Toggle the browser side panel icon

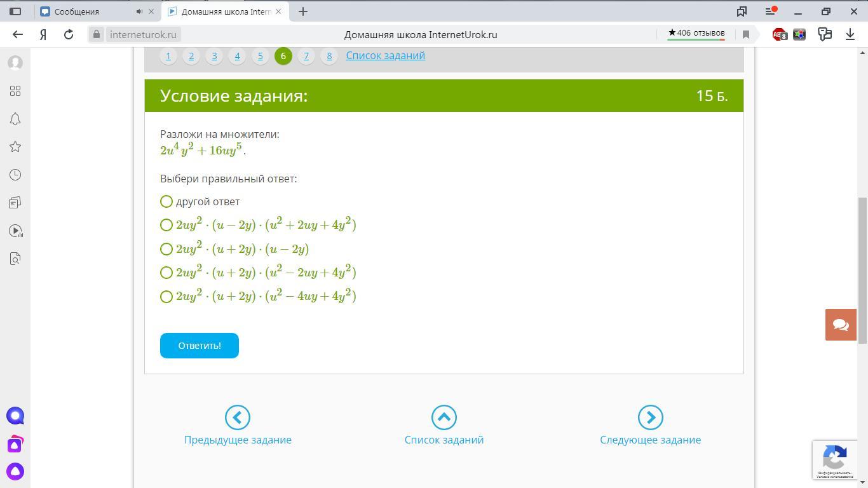tap(15, 11)
